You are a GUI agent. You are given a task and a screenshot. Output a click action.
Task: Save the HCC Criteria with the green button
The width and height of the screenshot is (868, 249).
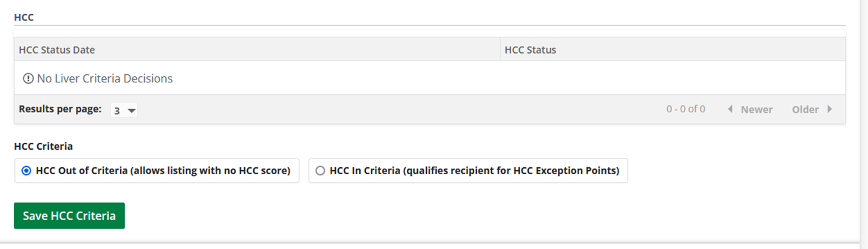(x=69, y=215)
